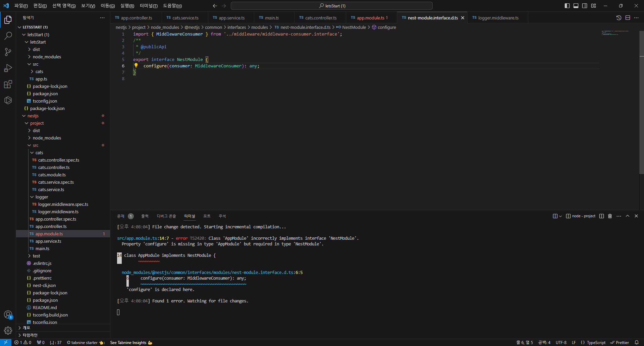This screenshot has height=346, width=644.
Task: Switch to the 디버그 콘솔 panel tab
Action: 166,216
